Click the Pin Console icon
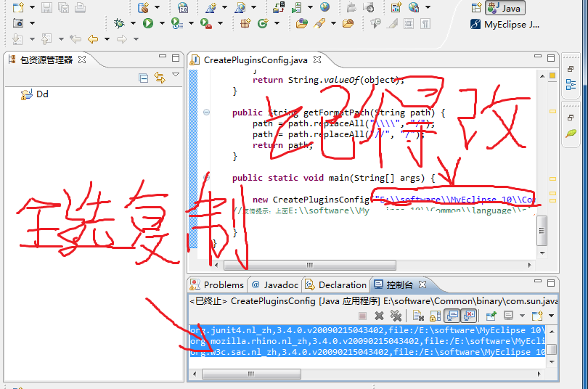Screen dimensions: 588x389 (491, 316)
